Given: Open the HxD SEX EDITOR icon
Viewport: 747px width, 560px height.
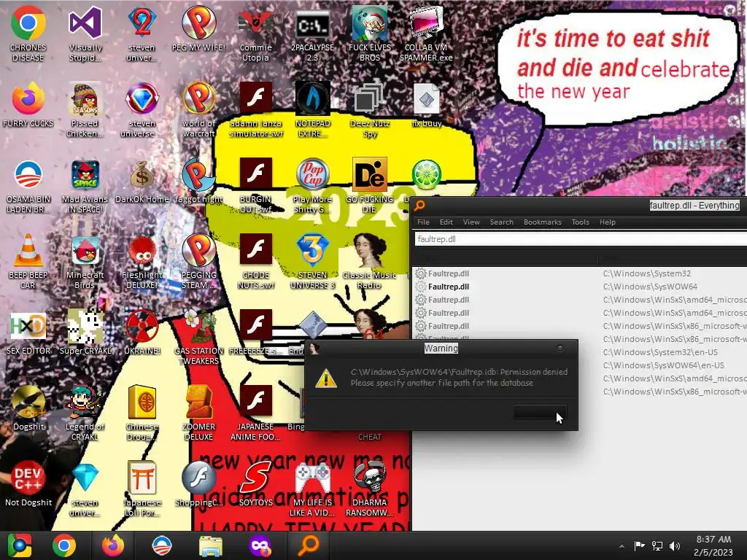Looking at the screenshot, I should click(x=28, y=332).
